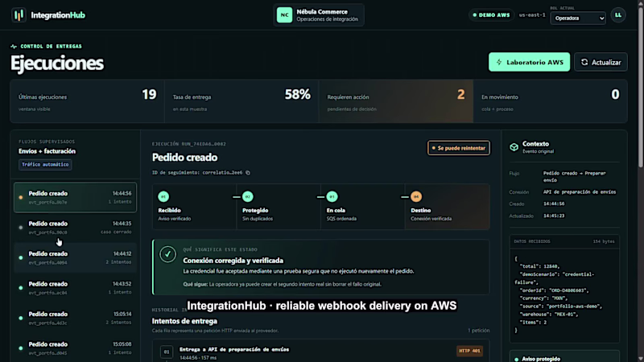Click the caso cerrado label of the 14:44:35 run
The height and width of the screenshot is (362, 644).
(116, 232)
